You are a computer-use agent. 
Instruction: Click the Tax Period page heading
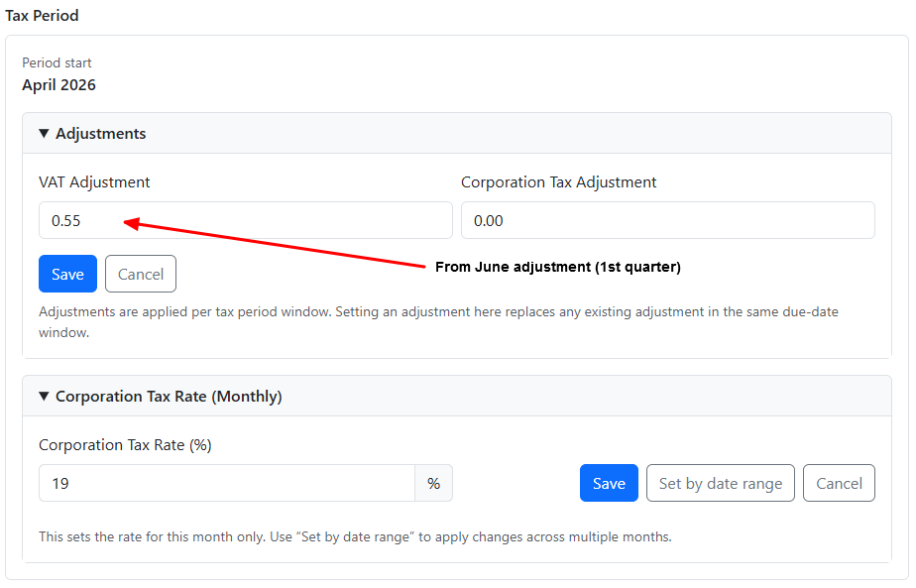point(43,16)
